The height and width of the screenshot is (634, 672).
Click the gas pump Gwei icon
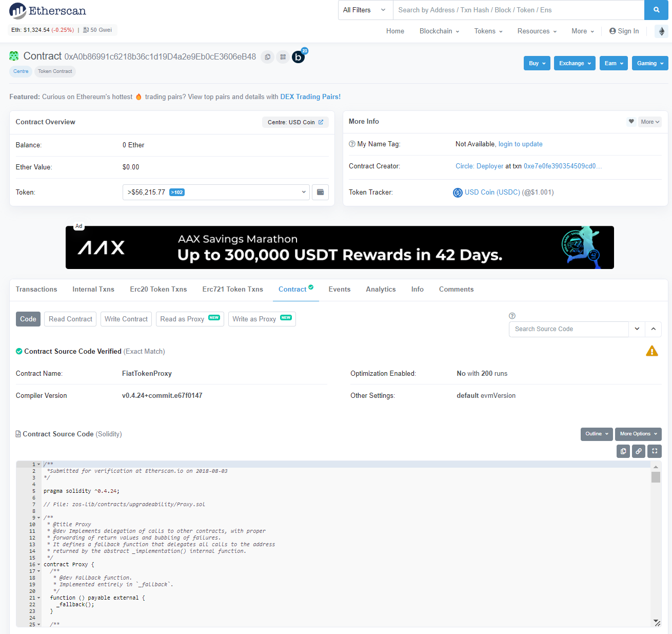point(86,30)
